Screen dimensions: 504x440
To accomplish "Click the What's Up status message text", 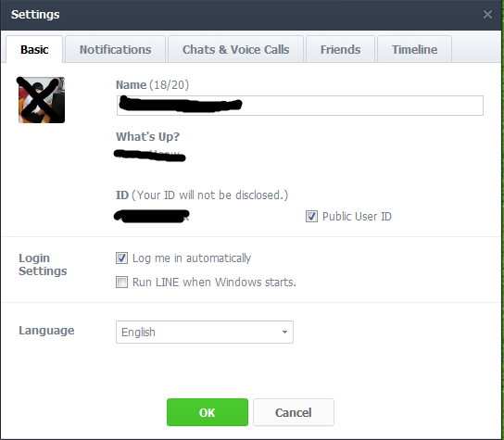I will point(150,155).
